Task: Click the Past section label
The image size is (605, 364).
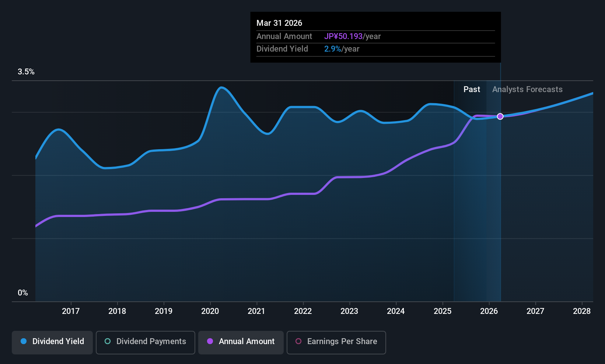Action: pyautogui.click(x=472, y=90)
